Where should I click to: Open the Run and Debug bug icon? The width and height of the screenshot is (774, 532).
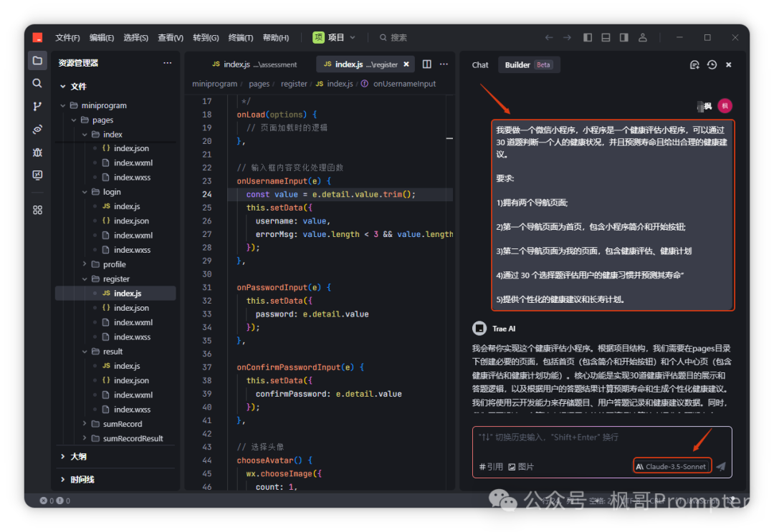coord(37,153)
